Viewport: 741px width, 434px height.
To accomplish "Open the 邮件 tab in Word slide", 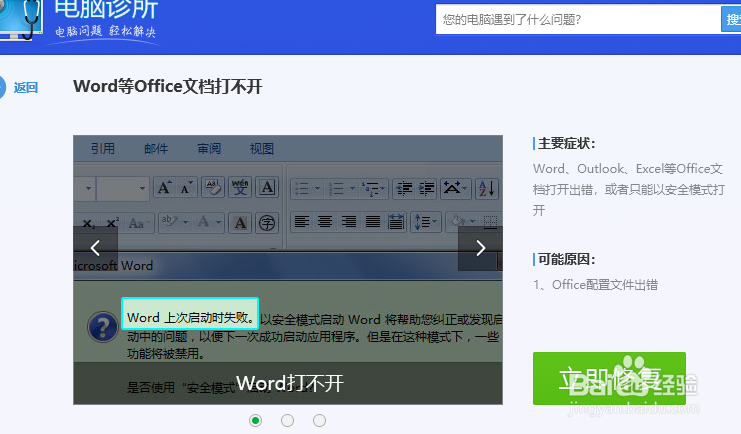I will click(x=156, y=149).
